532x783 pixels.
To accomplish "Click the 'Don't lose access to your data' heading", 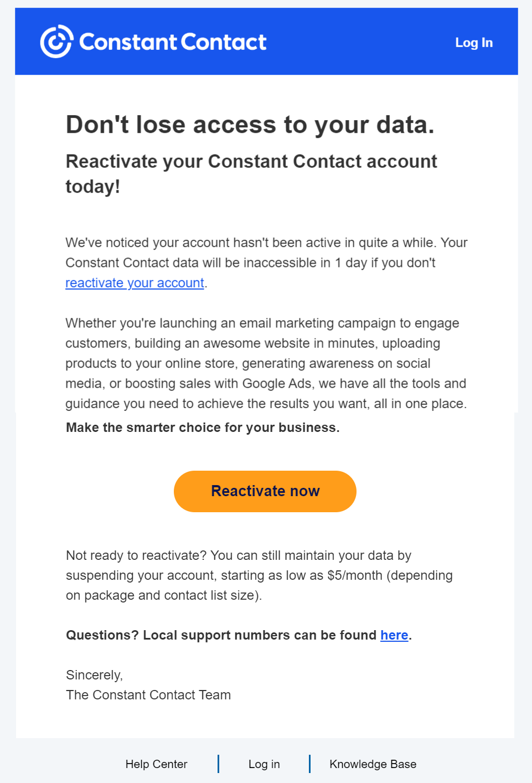I will pyautogui.click(x=250, y=125).
